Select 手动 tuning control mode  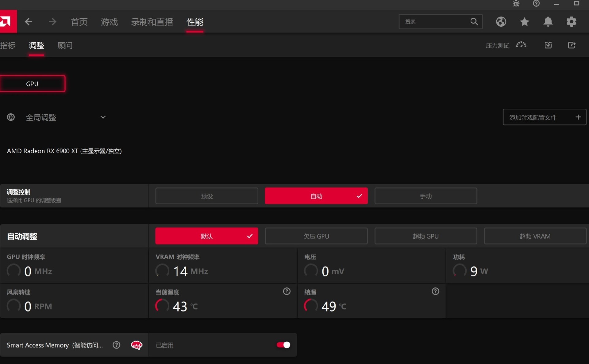click(426, 196)
